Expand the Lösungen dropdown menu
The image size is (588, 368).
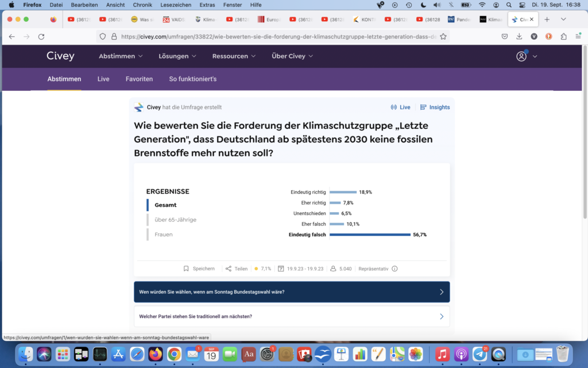[177, 56]
